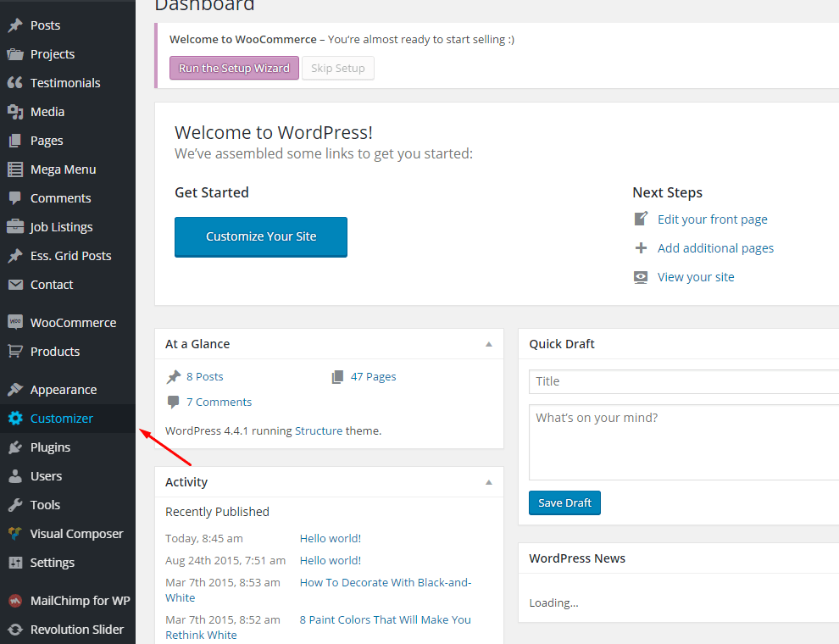
Task: Click the Users person icon
Action: (15, 476)
